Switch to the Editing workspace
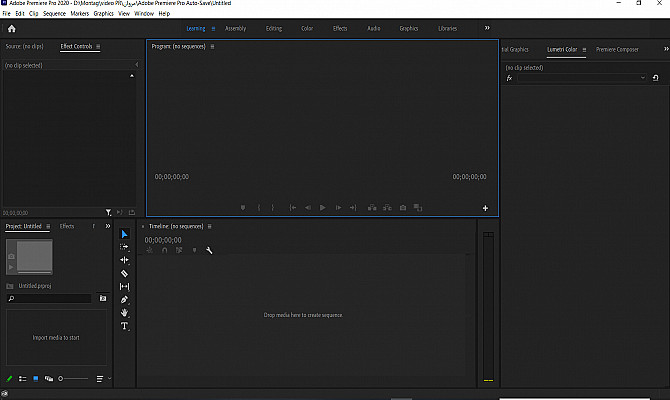Viewport: 670px width, 400px height. pyautogui.click(x=274, y=29)
